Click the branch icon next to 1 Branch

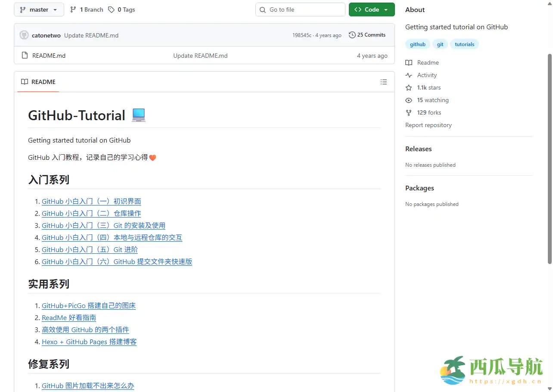pyautogui.click(x=72, y=9)
